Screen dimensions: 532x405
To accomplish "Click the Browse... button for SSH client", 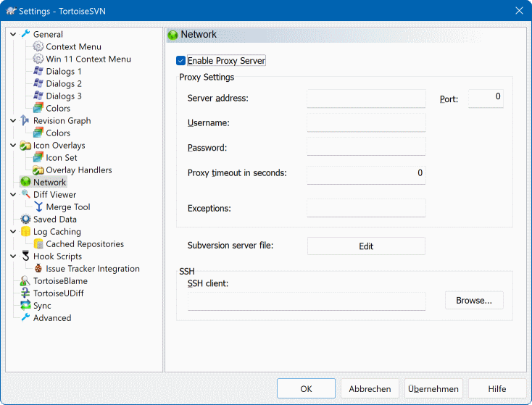I will (474, 300).
